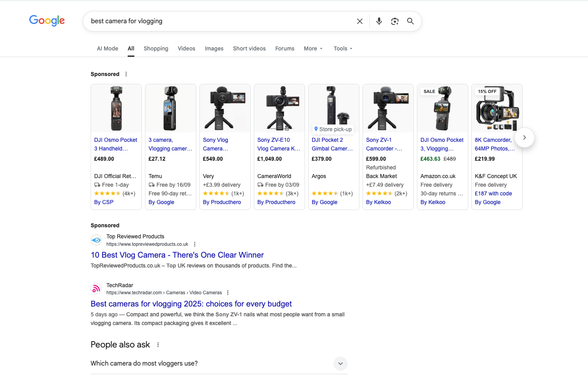Switch to the Images tab
This screenshot has height=377, width=588.
pyautogui.click(x=214, y=48)
